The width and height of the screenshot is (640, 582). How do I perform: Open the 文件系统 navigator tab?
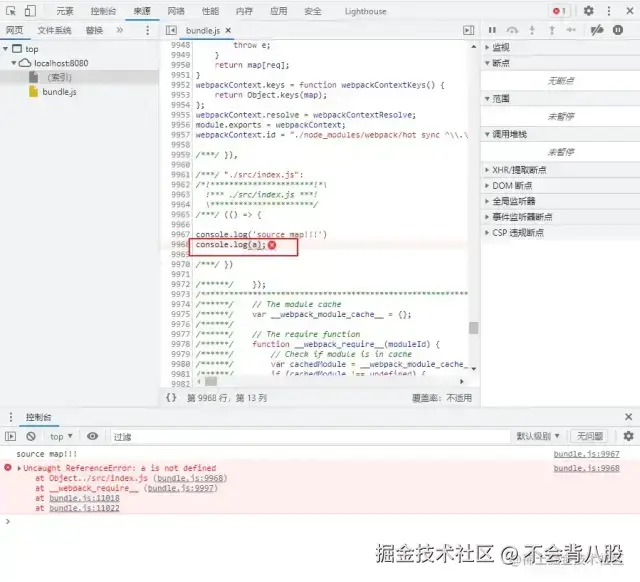click(54, 30)
